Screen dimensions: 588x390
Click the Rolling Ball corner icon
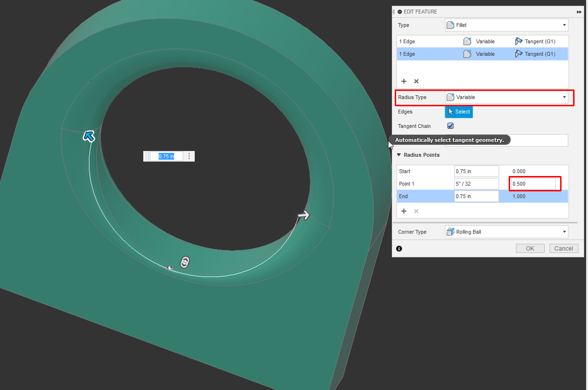click(450, 232)
